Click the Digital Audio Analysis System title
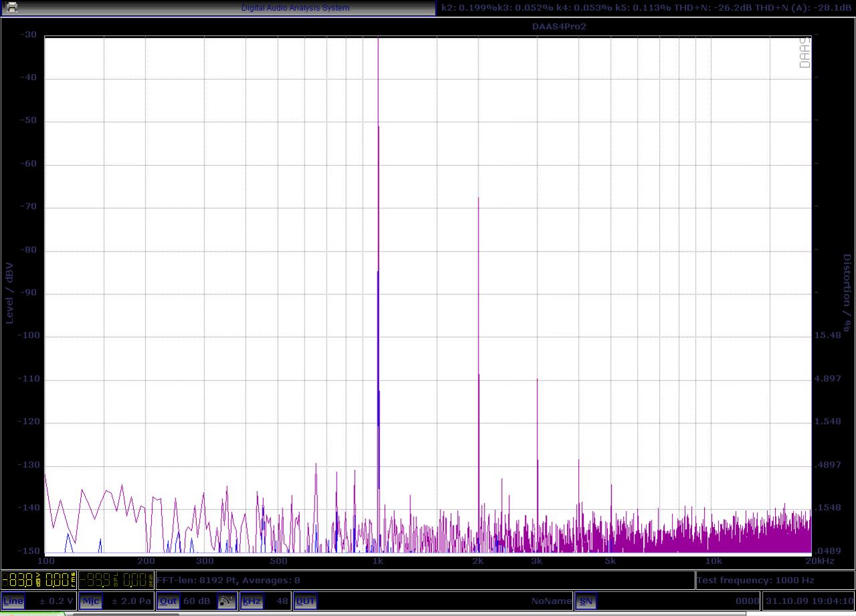 295,8
